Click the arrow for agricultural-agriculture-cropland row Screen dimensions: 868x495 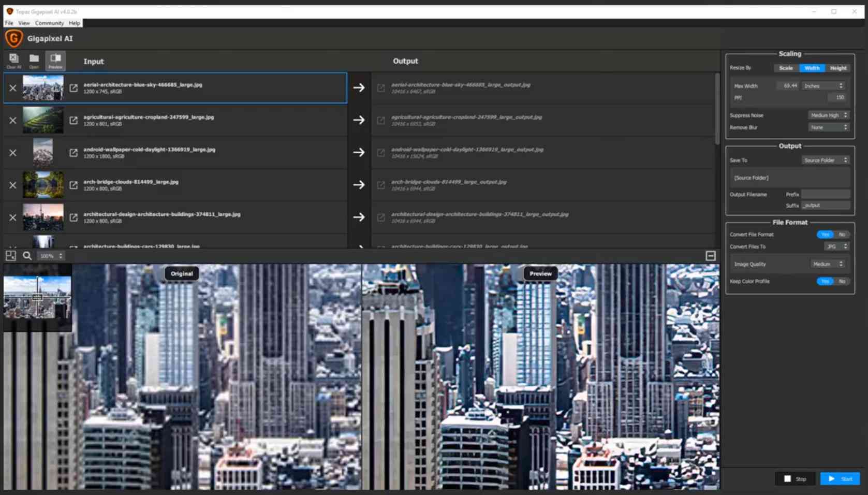[359, 120]
